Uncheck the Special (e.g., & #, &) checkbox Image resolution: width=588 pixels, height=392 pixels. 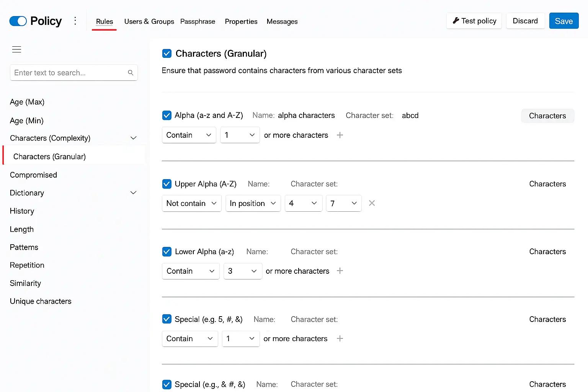point(167,384)
